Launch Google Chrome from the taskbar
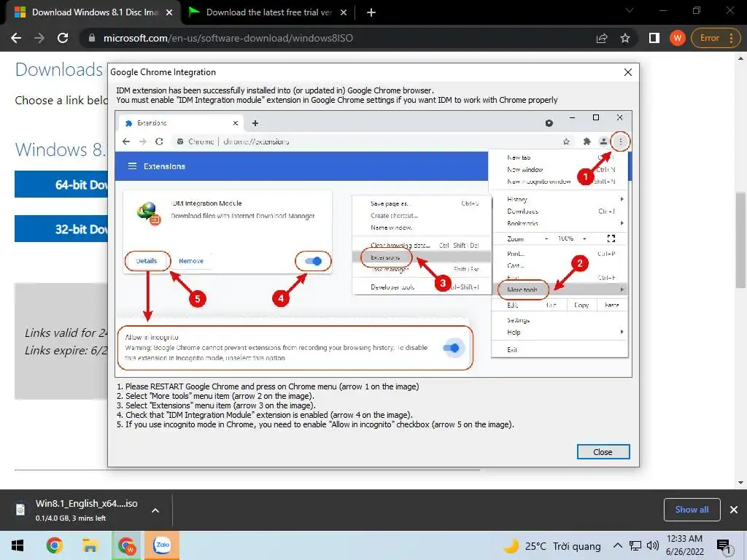This screenshot has width=747, height=560. coord(54,545)
